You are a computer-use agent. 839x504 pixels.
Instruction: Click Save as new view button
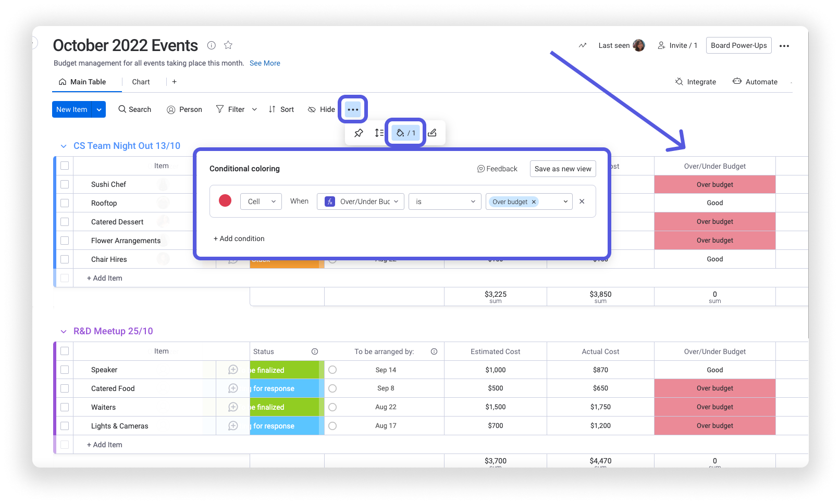click(x=563, y=169)
